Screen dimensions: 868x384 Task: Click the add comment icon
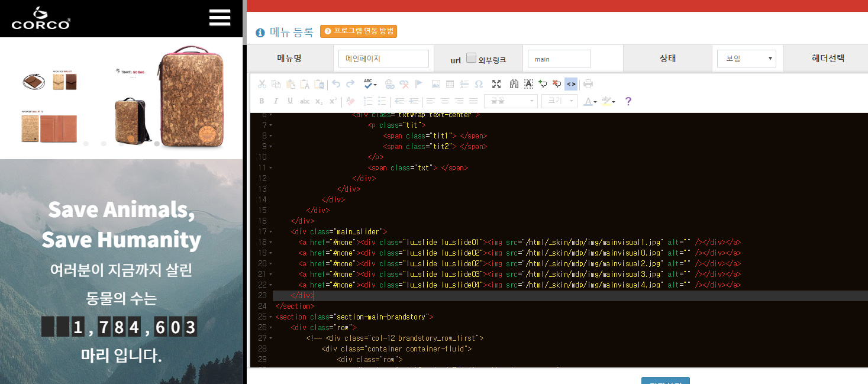point(543,84)
